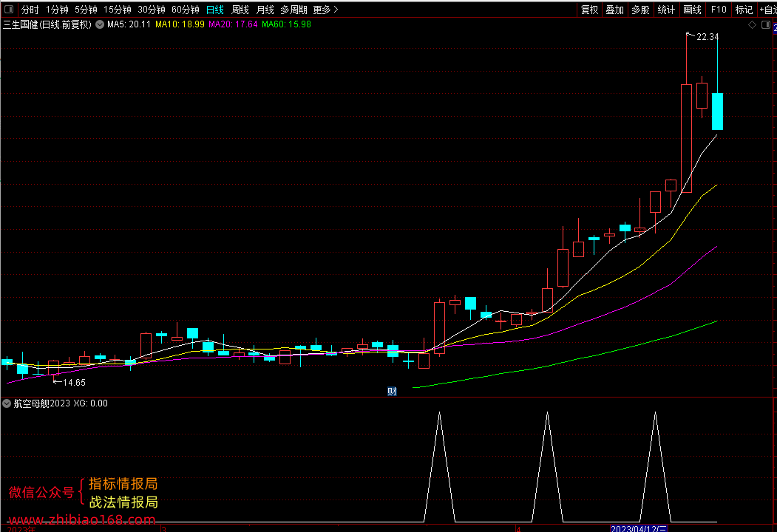Screen dimensions: 777x532
Task: Select the 5分钟 period tab
Action: pyautogui.click(x=86, y=10)
